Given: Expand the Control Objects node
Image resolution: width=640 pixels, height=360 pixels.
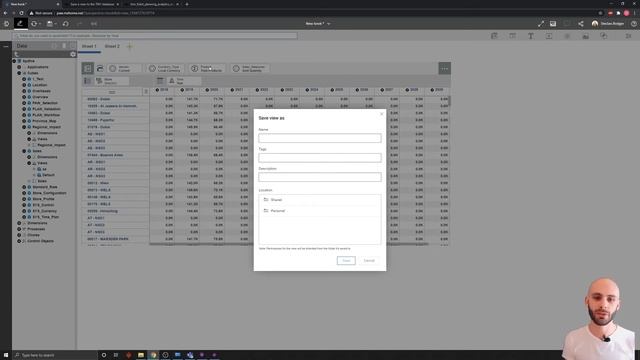Looking at the screenshot, I should pos(19,241).
